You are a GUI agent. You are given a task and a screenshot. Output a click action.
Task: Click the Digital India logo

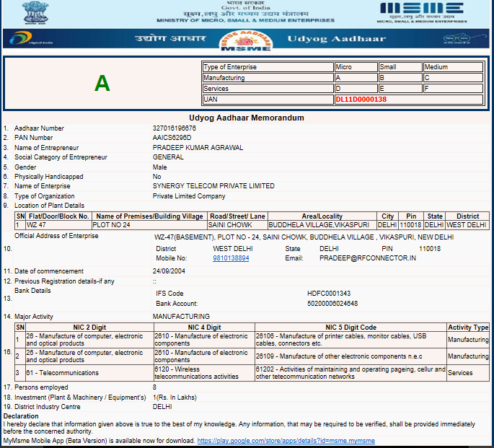pyautogui.click(x=30, y=38)
